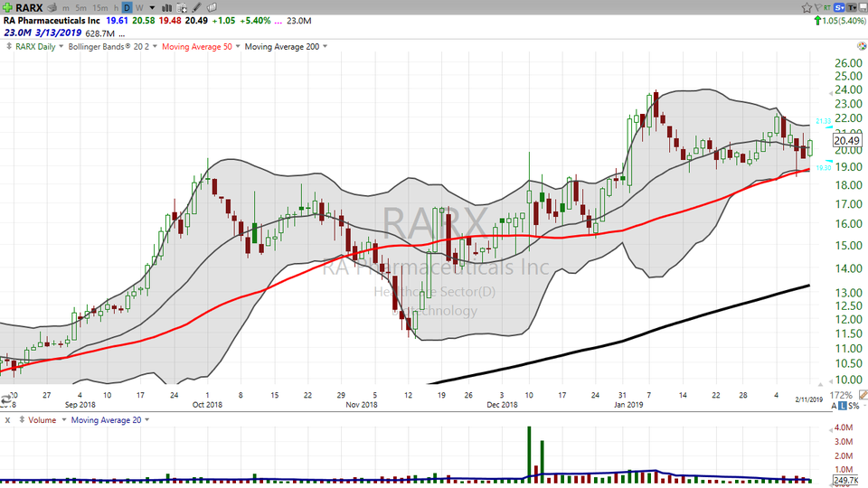Open the timeframe dropdown arrow

[152, 8]
